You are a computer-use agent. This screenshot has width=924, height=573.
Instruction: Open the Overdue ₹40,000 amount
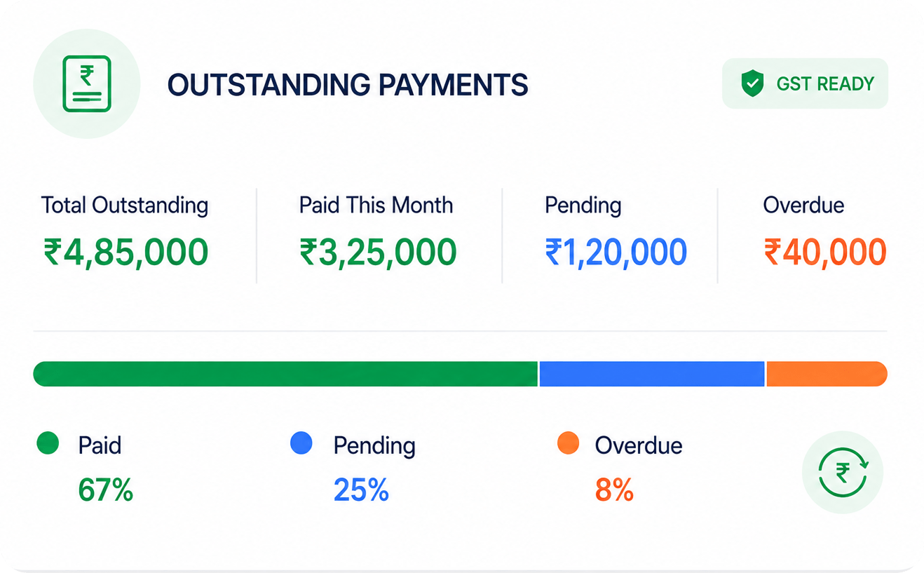pos(825,252)
